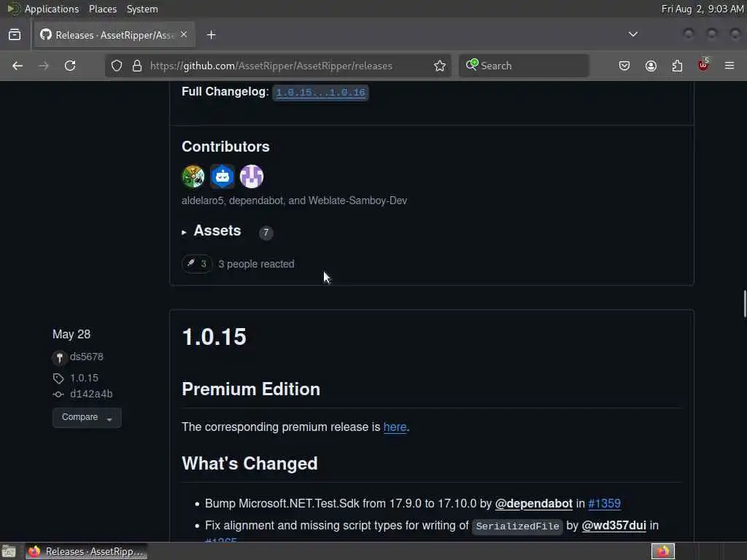View site security lock information
This screenshot has width=747, height=560.
[x=137, y=66]
